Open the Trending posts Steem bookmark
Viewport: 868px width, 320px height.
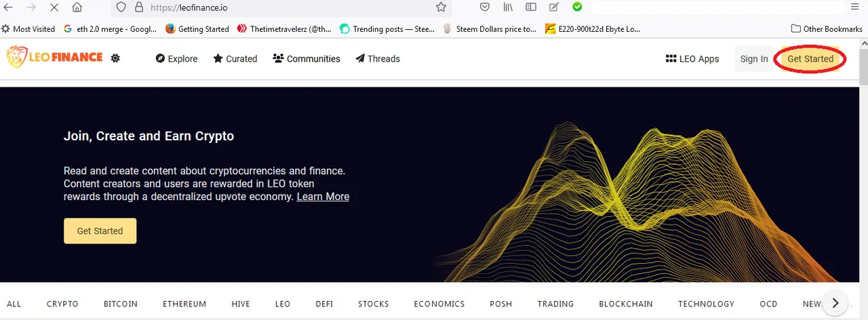tap(387, 28)
